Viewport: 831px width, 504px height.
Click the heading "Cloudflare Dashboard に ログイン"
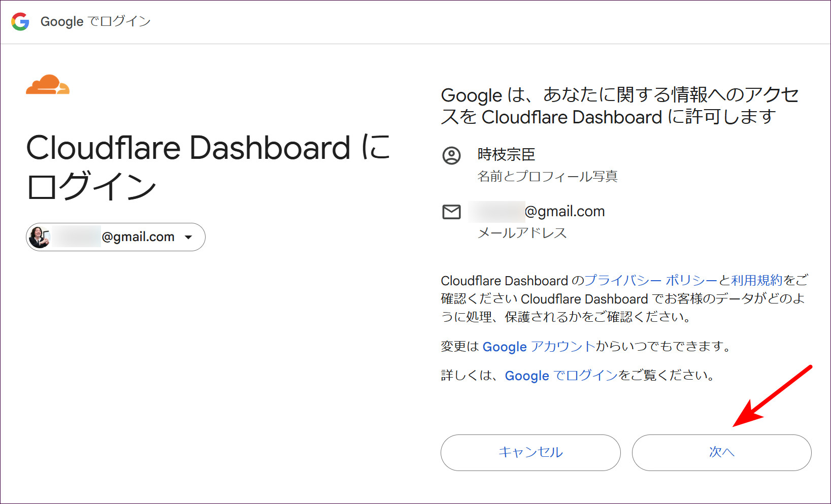208,167
